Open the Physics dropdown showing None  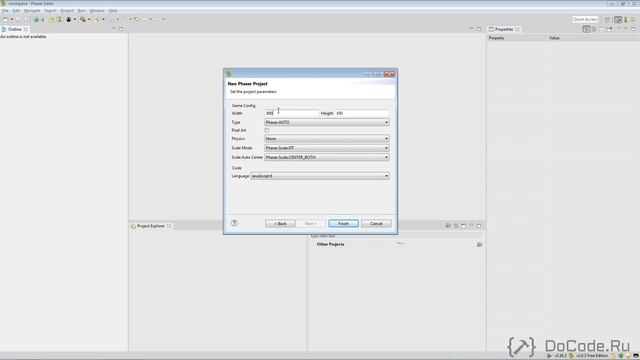(x=327, y=139)
